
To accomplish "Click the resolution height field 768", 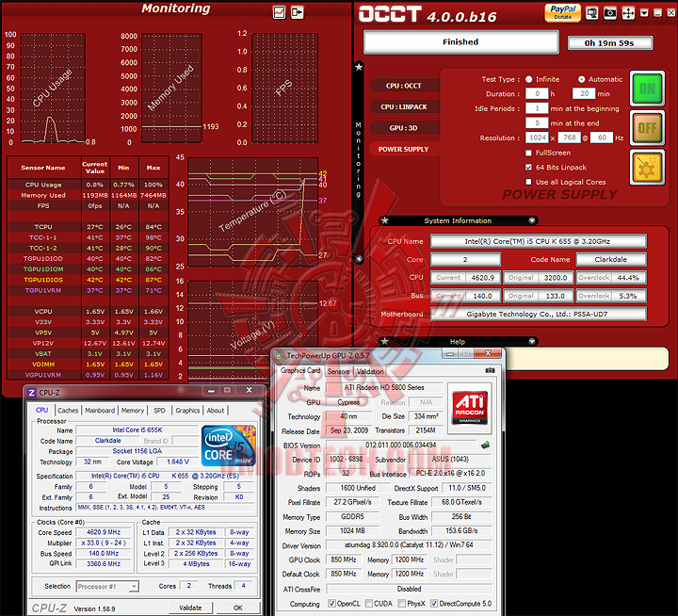I will click(570, 138).
